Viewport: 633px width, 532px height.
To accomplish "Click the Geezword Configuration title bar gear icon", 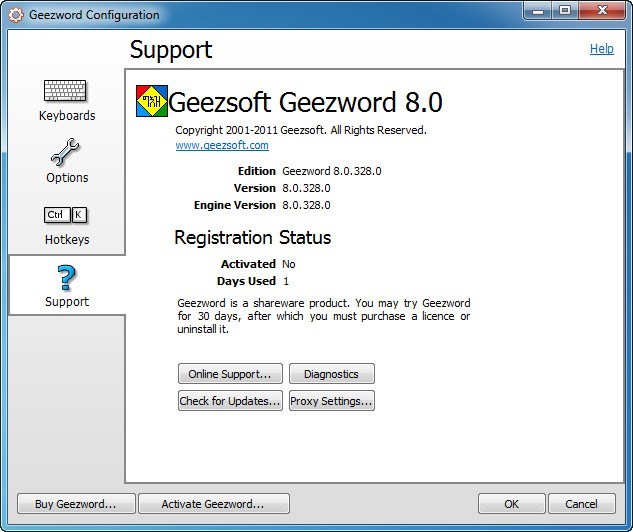I will click(16, 15).
